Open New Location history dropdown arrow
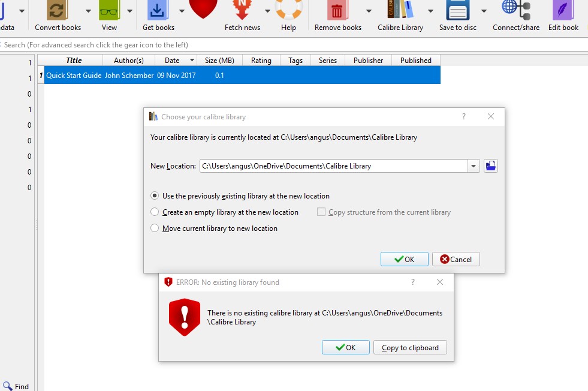The height and width of the screenshot is (391, 588). [474, 166]
